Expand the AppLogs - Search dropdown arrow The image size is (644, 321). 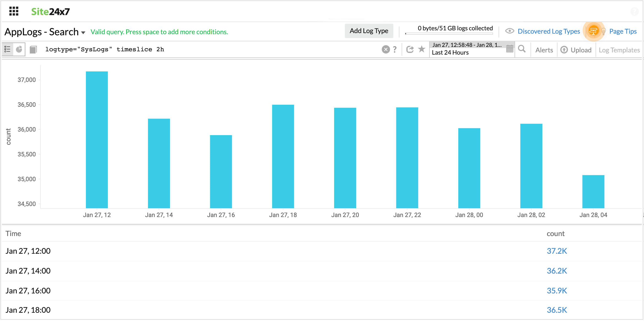click(x=83, y=33)
